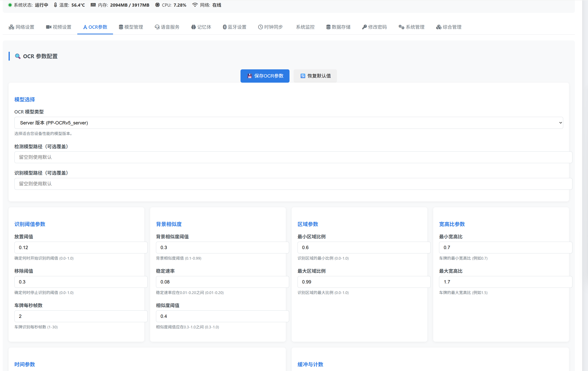Click the temperature thermometer icon
Screen dimensions: 588x371
pyautogui.click(x=55, y=5)
